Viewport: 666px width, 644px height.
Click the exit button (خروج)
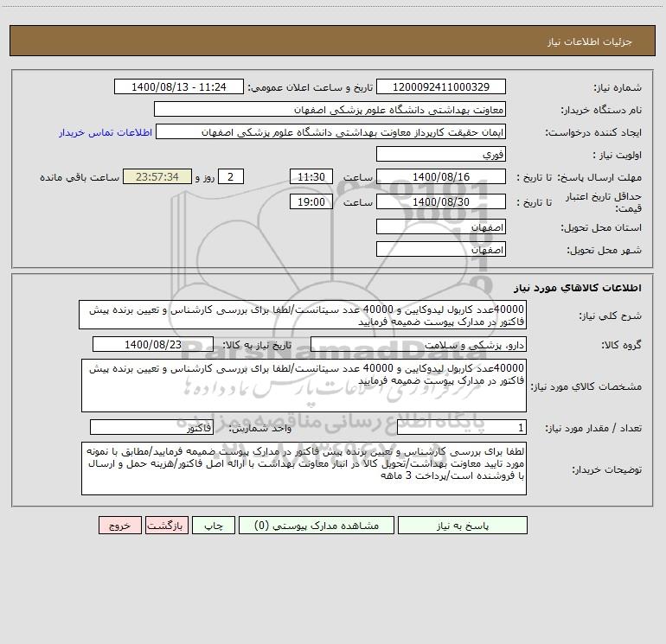click(x=119, y=525)
